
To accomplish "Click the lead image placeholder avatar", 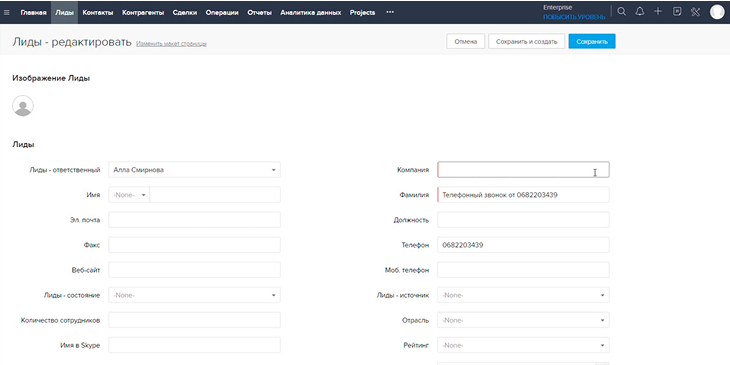I will [23, 106].
